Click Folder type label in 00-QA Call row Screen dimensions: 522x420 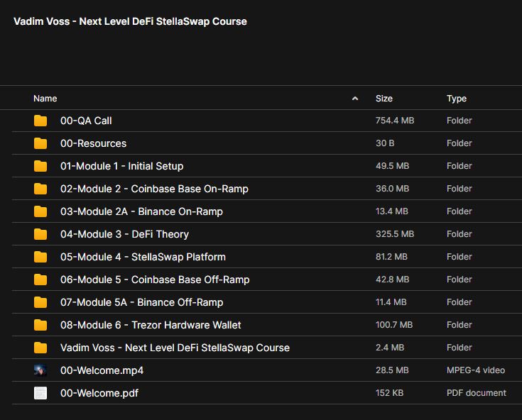pyautogui.click(x=459, y=121)
